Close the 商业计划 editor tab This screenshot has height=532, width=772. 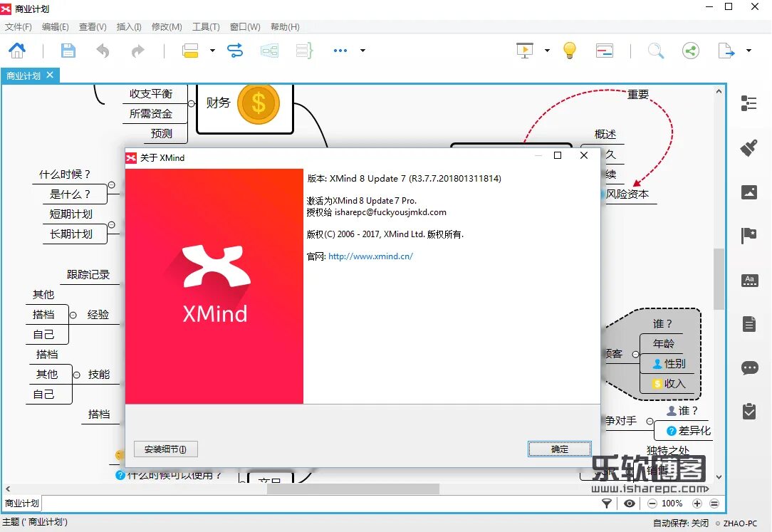click(50, 75)
